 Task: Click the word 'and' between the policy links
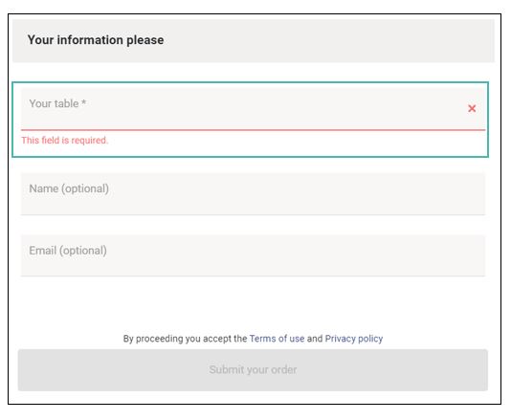pos(315,339)
